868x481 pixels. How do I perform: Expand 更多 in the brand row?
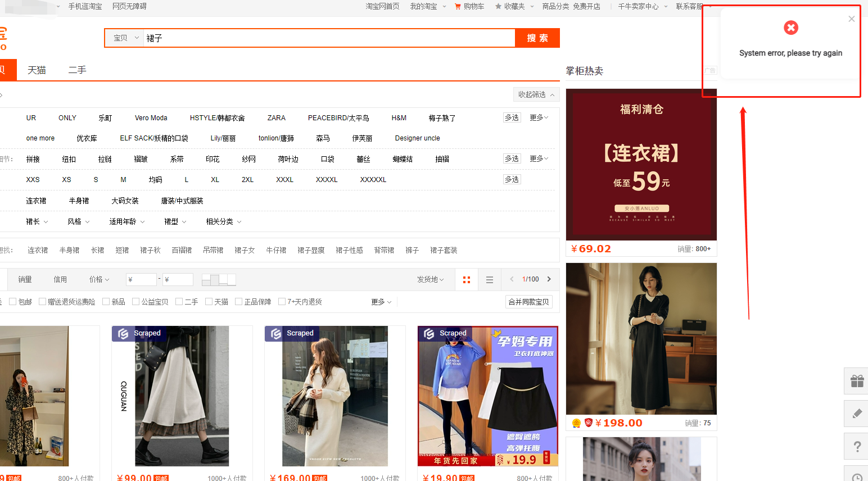[x=539, y=117]
